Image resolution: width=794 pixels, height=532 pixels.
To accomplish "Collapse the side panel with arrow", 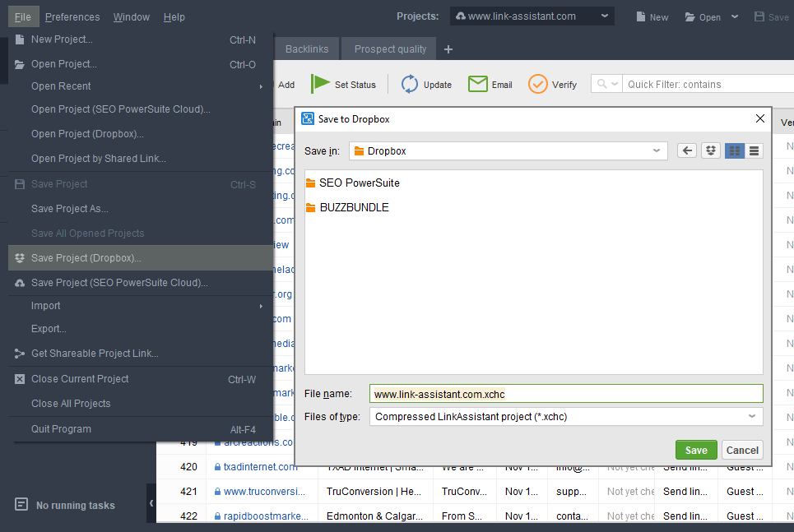I will pos(151,502).
